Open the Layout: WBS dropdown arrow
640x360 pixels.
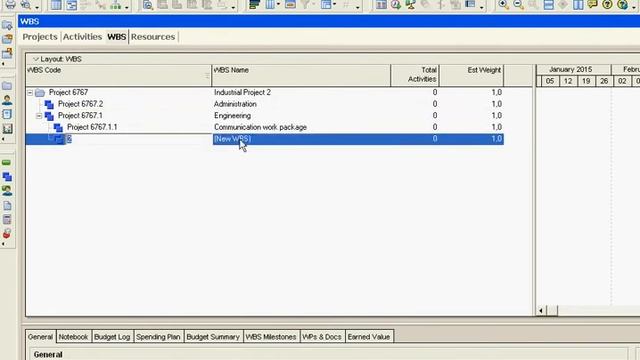tap(36, 59)
